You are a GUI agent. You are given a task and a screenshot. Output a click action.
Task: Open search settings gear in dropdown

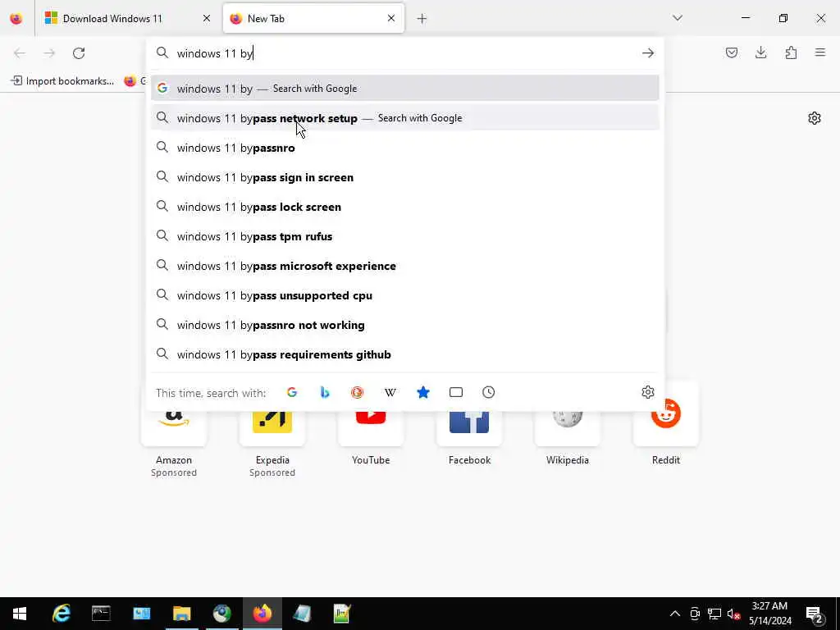point(648,392)
